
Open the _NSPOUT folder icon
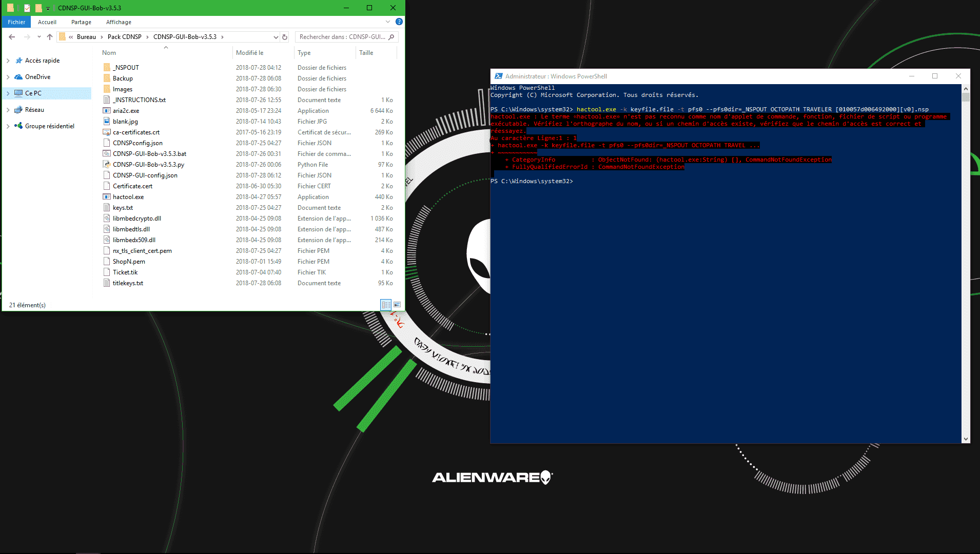[x=107, y=67]
